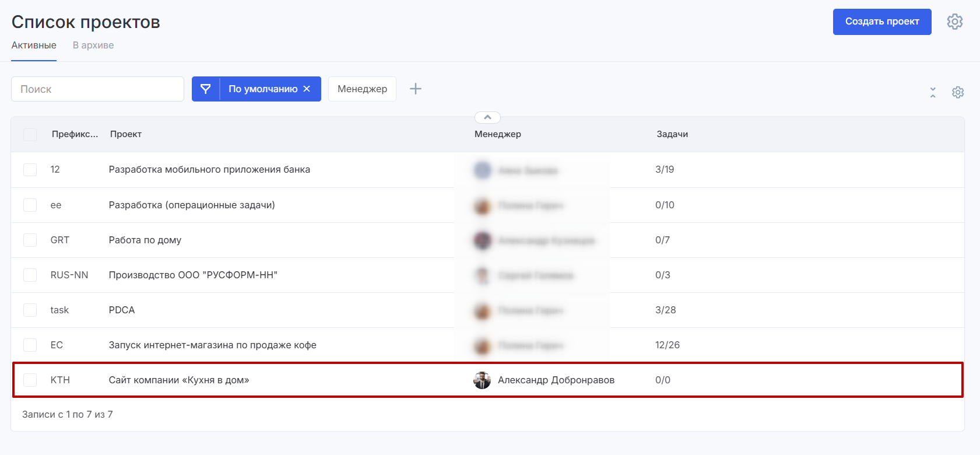The image size is (980, 455).
Task: Remove the По умолчанию filter with X
Action: click(x=307, y=89)
